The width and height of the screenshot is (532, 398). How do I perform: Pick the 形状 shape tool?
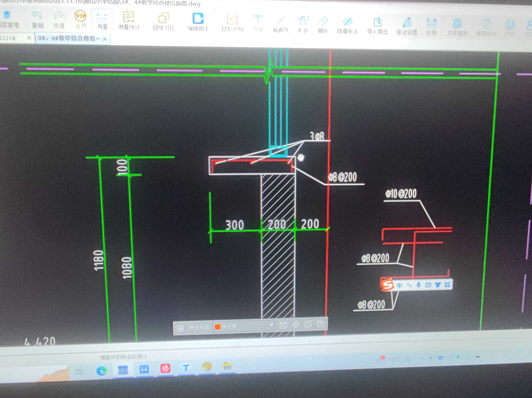tap(303, 24)
